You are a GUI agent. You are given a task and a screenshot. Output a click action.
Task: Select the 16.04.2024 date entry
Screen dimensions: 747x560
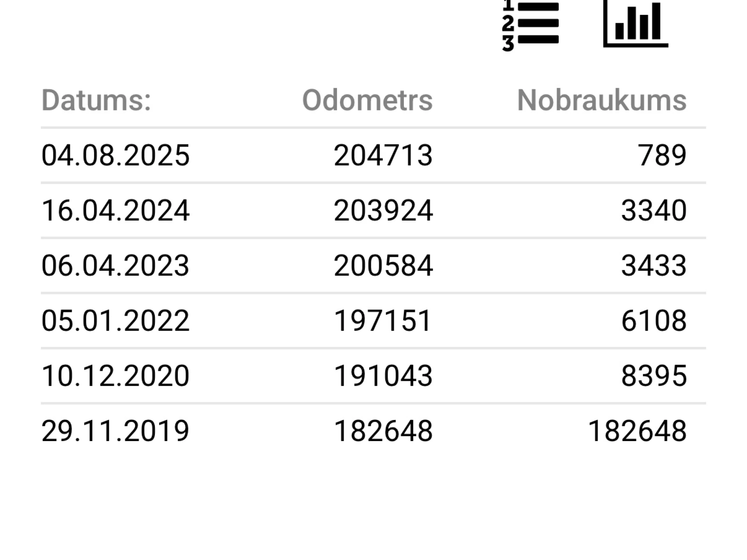click(116, 211)
